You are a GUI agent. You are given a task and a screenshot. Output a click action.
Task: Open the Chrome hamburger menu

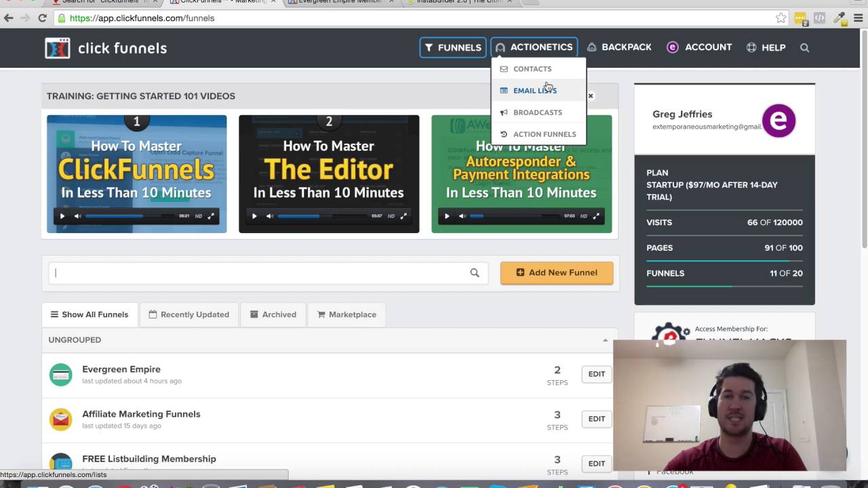859,18
